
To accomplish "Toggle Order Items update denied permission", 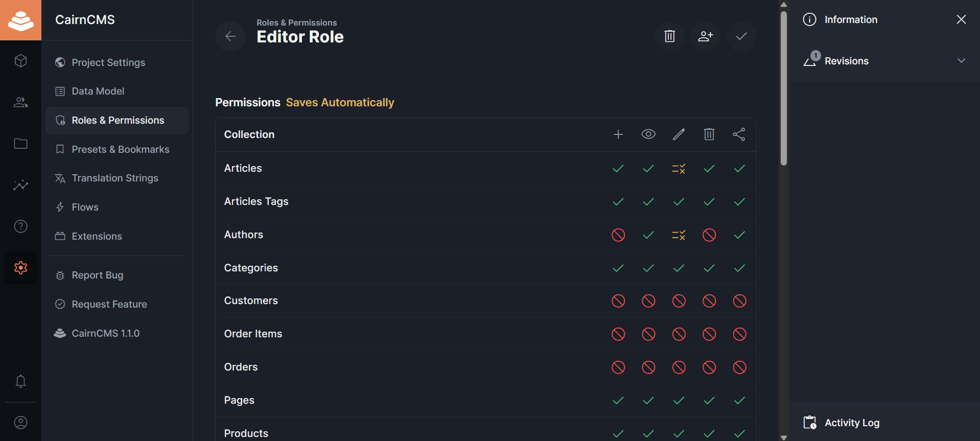I will 679,334.
